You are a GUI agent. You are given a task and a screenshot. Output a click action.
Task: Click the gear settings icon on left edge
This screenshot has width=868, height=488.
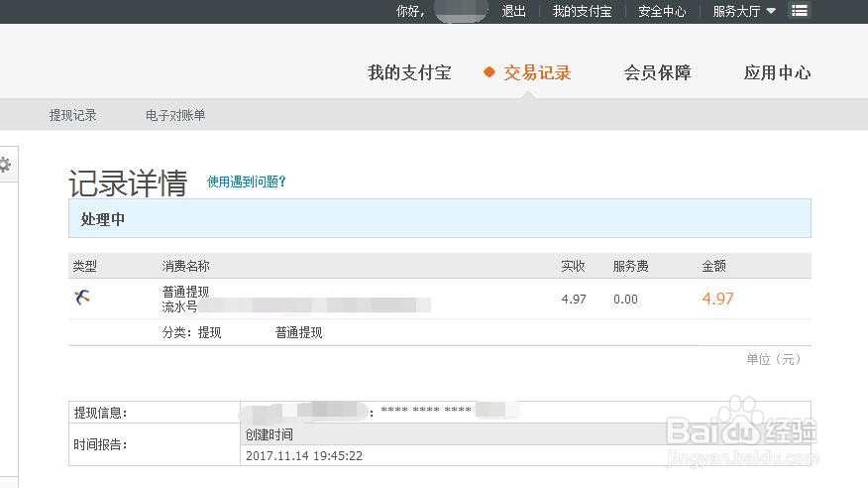point(4,165)
